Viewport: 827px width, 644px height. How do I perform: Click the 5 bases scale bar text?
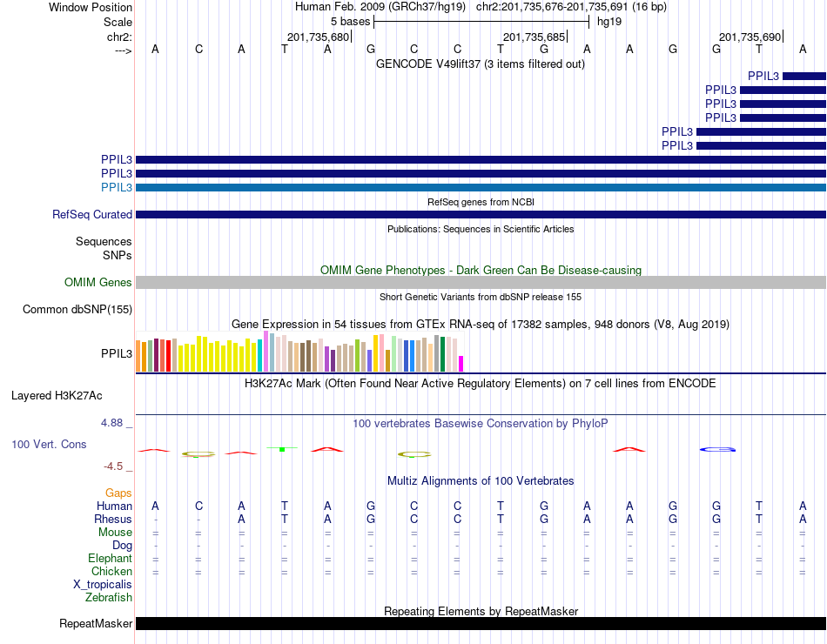coord(350,22)
